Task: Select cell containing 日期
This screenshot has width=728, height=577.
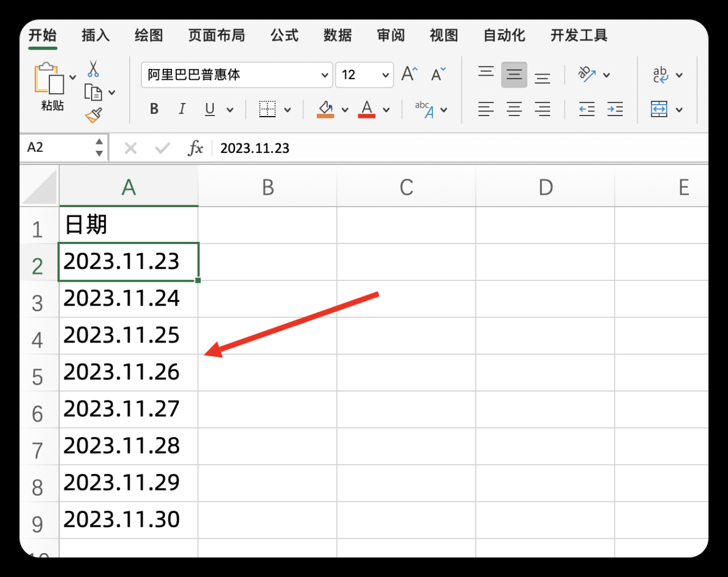Action: [129, 225]
